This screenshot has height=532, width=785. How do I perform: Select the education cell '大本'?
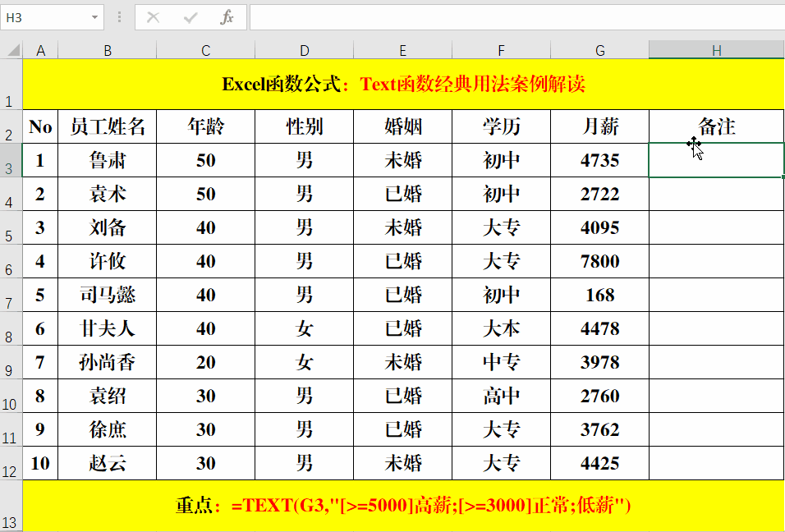point(501,328)
